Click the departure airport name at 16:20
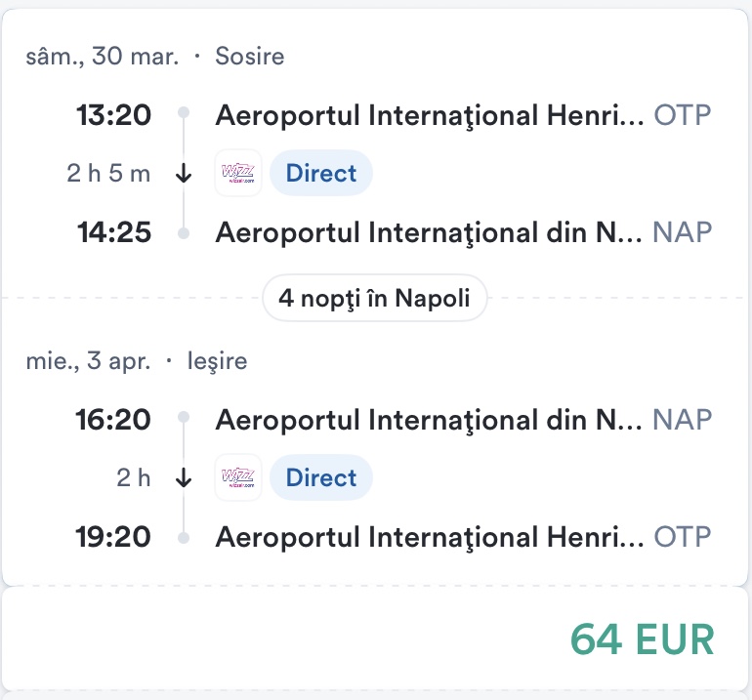Screen dimensions: 752x700 pyautogui.click(x=429, y=420)
